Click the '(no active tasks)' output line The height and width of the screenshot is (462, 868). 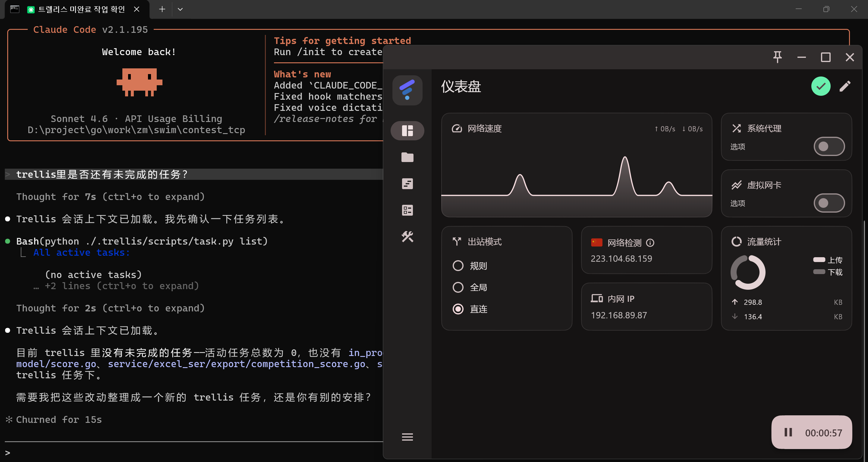93,275
